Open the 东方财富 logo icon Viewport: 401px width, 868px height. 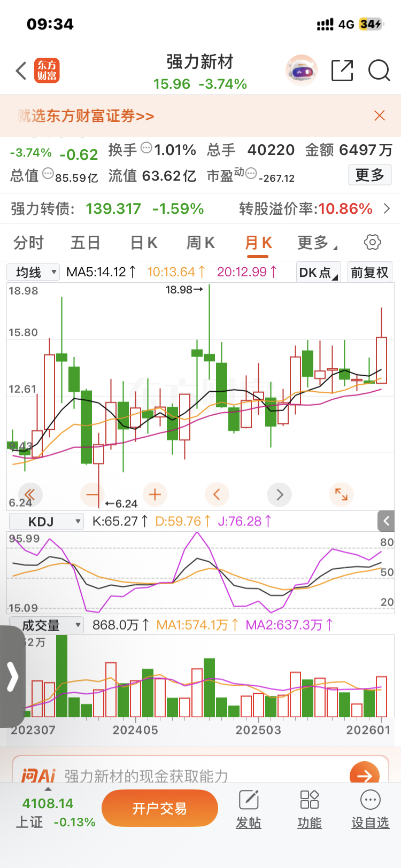[47, 71]
